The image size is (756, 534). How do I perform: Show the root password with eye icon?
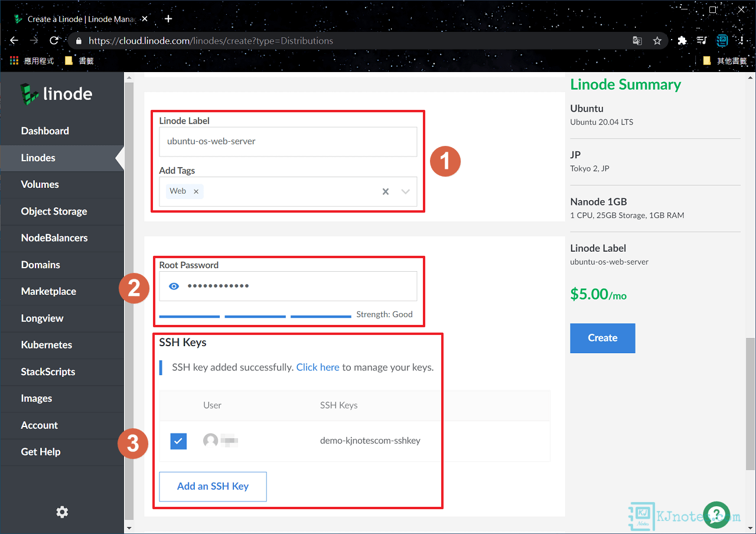174,286
